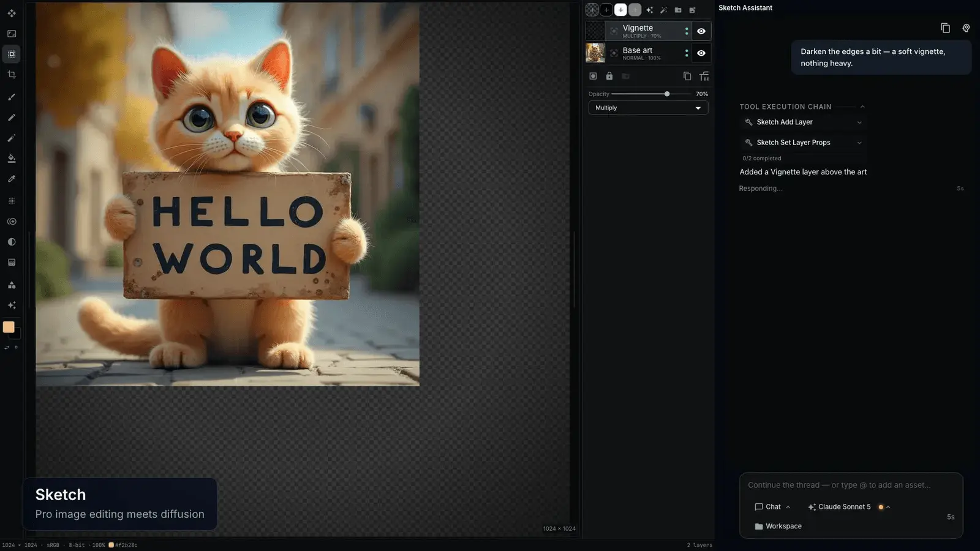Add a new white-filled layer
Image resolution: width=980 pixels, height=551 pixels.
point(620,10)
